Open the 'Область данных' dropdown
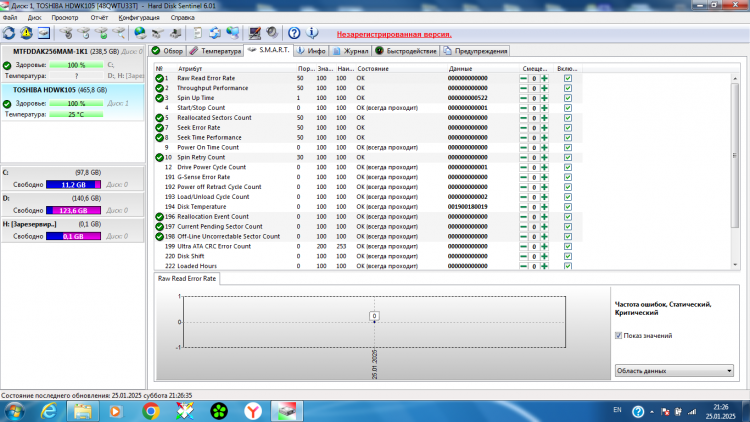 674,371
